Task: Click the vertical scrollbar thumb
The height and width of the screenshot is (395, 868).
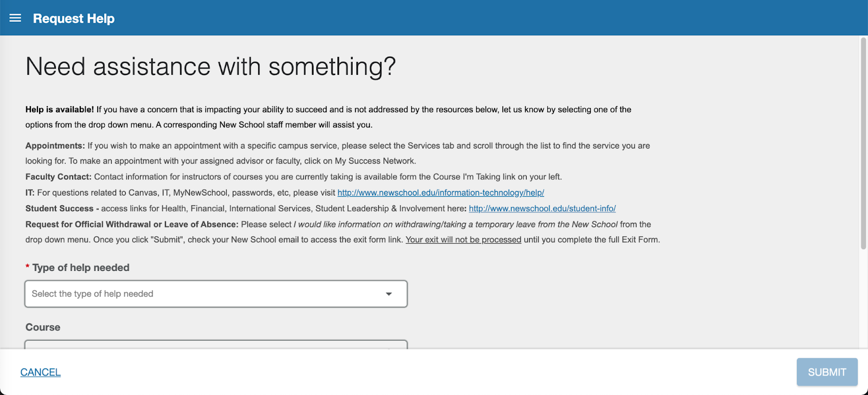Action: tap(863, 144)
